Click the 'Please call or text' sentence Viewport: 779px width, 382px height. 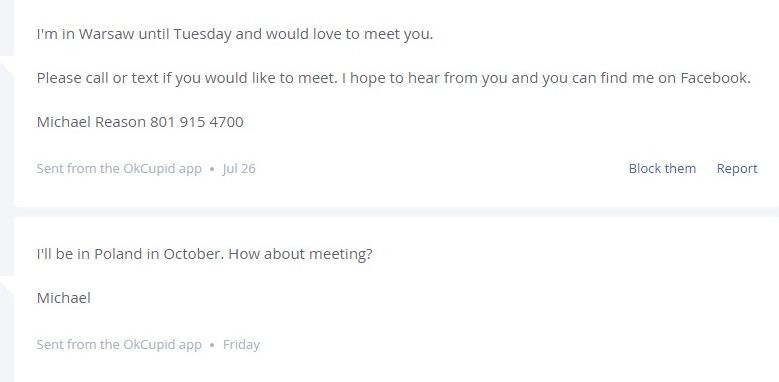click(186, 78)
